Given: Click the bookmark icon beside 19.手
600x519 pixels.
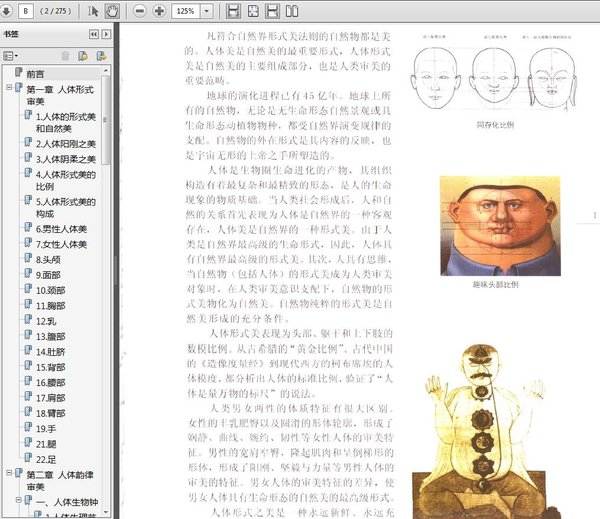Looking at the screenshot, I should coord(28,427).
